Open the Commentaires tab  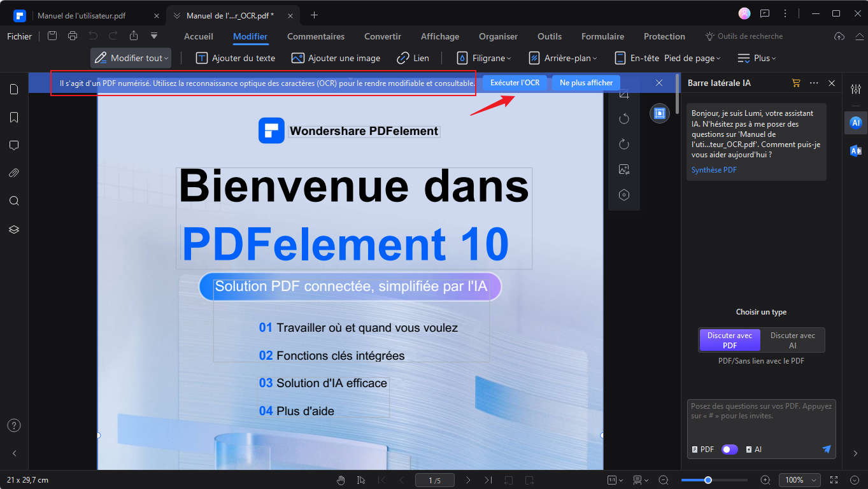click(316, 36)
